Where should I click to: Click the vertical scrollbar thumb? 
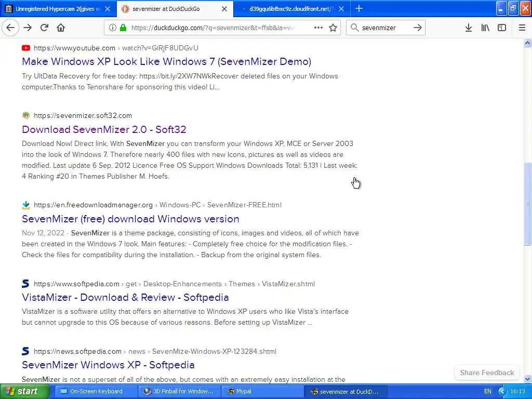click(527, 204)
